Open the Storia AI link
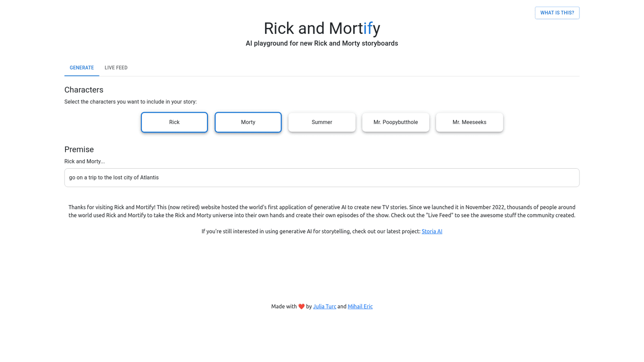644x362 pixels. pyautogui.click(x=431, y=231)
